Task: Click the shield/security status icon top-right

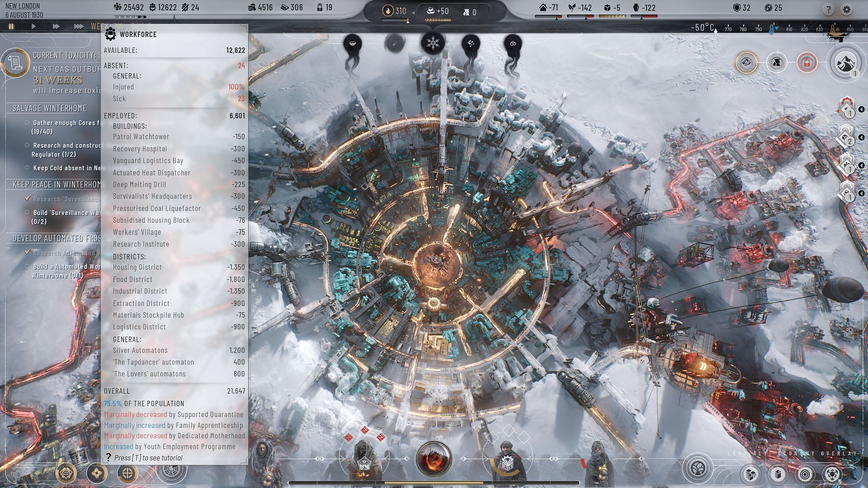Action: tap(738, 8)
